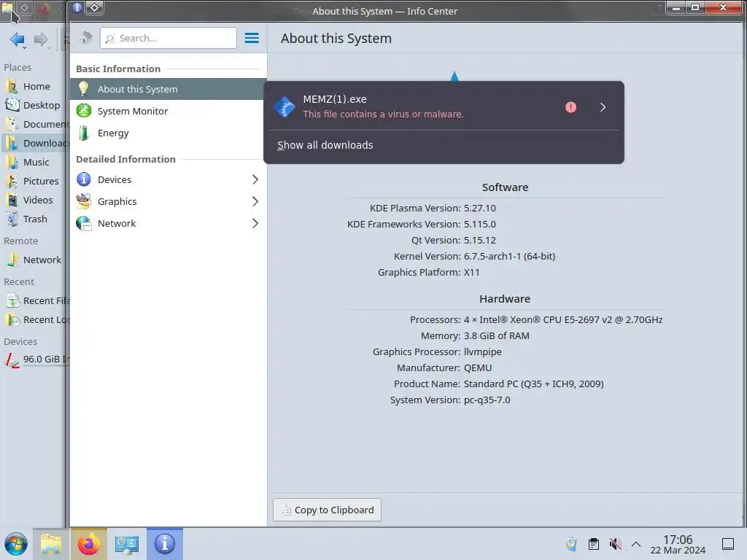The image size is (747, 560).
Task: Open Trash in Dolphin Places
Action: [x=34, y=219]
